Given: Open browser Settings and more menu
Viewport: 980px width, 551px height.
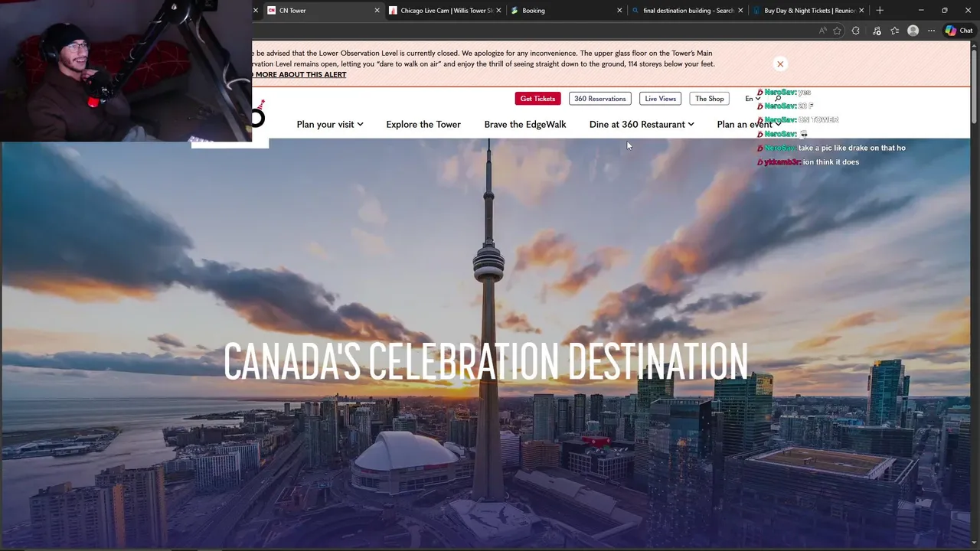Looking at the screenshot, I should [931, 31].
